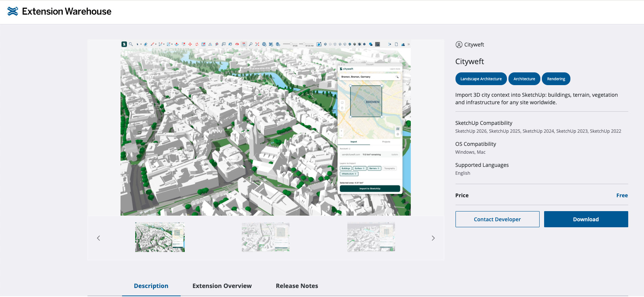644x297 pixels.
Task: Select the red Move tool in the preview toolbar
Action: 190,44
